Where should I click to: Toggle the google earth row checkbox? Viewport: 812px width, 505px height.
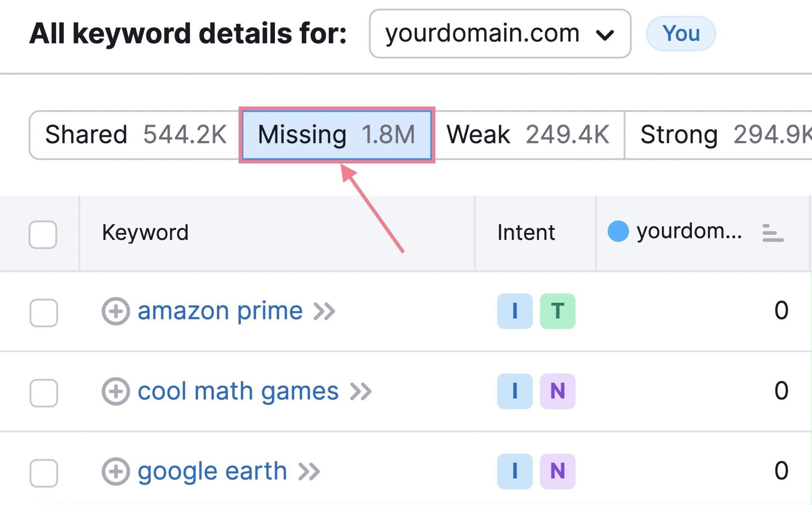click(x=44, y=471)
